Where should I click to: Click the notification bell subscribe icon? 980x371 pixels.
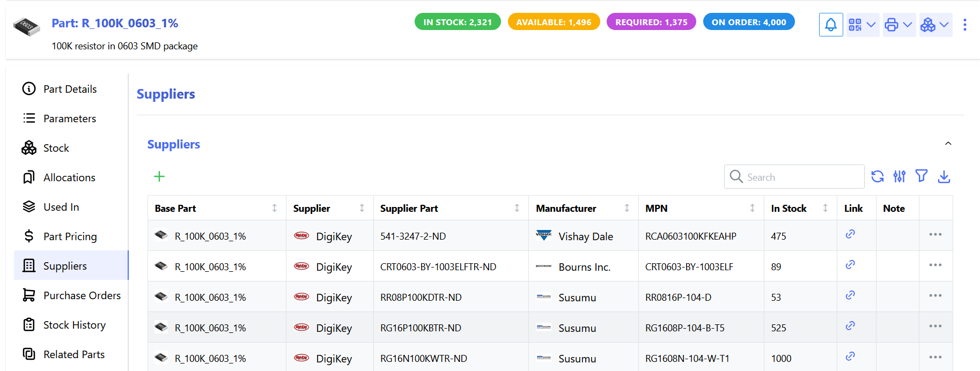pyautogui.click(x=830, y=25)
